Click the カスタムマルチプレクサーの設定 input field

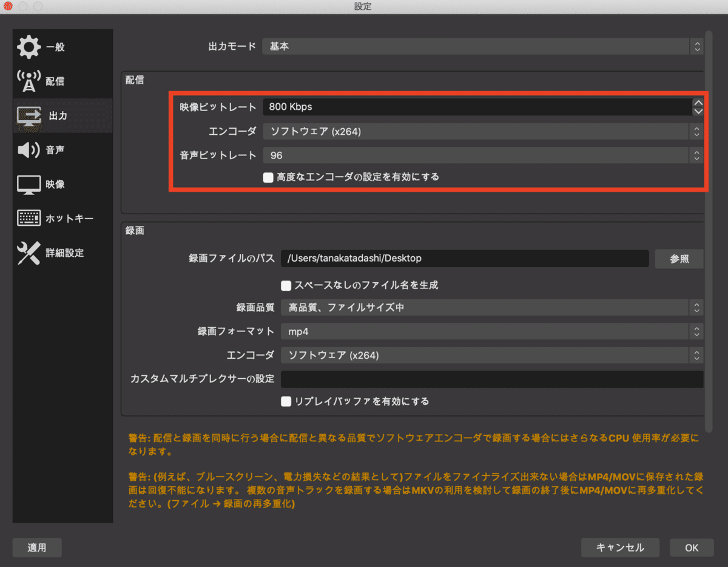(x=491, y=379)
